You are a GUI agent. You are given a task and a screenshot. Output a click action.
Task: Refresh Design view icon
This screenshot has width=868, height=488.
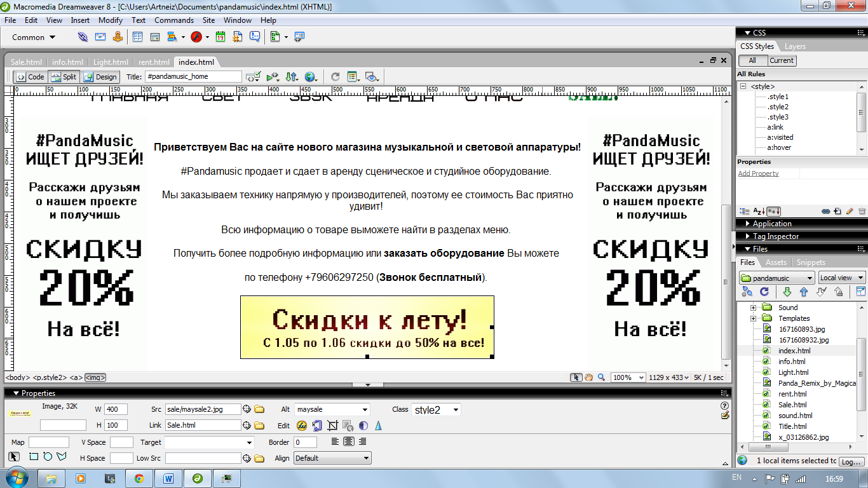click(335, 77)
